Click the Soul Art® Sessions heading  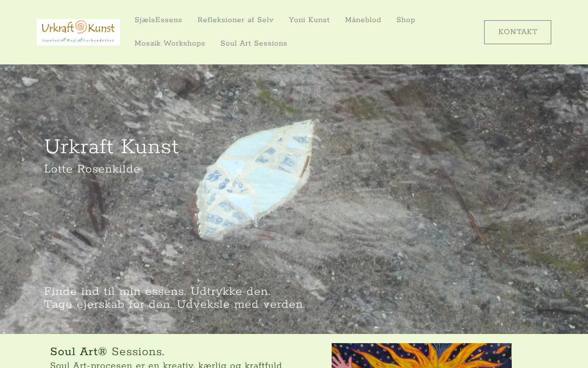coord(107,352)
